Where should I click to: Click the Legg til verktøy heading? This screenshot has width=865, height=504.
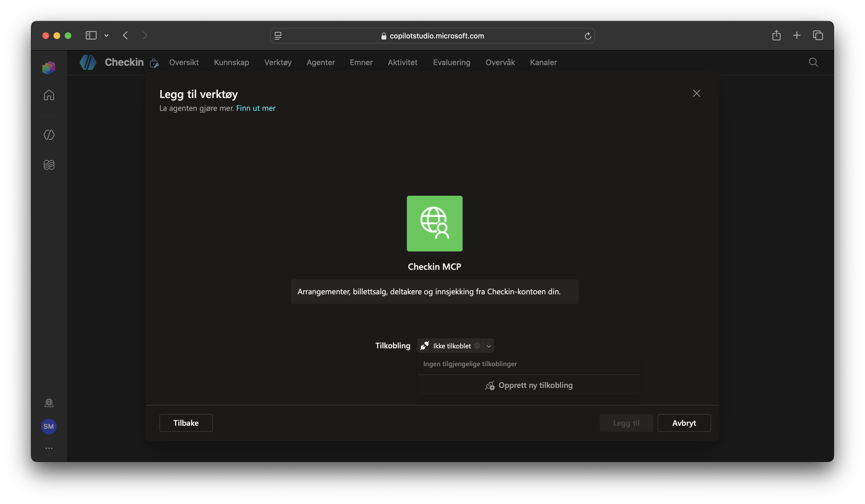pos(198,94)
